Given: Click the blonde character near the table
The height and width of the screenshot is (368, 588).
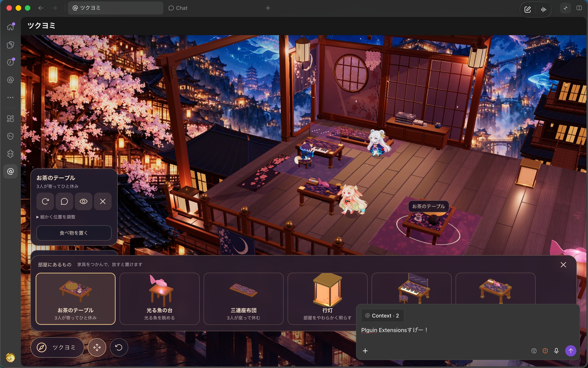Looking at the screenshot, I should coord(352,200).
